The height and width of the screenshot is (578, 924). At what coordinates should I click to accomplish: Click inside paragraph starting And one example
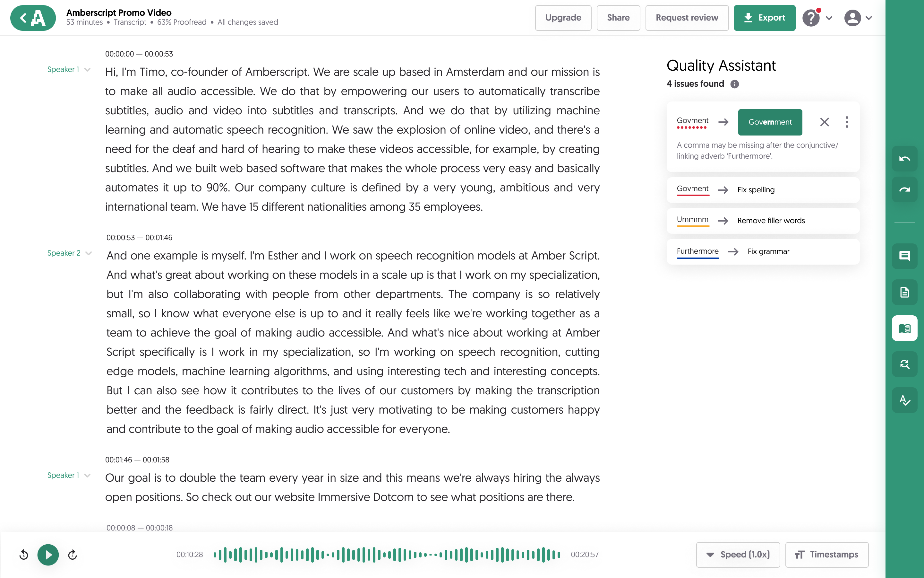(353, 342)
